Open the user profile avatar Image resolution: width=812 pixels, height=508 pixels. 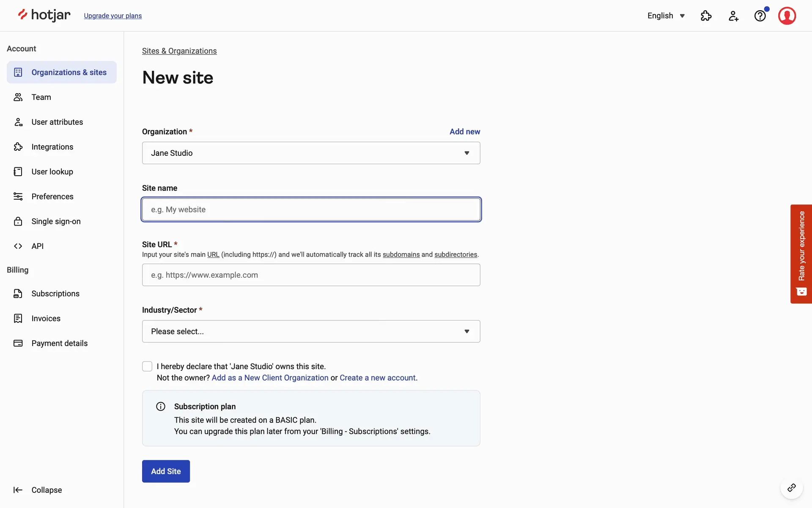(787, 16)
